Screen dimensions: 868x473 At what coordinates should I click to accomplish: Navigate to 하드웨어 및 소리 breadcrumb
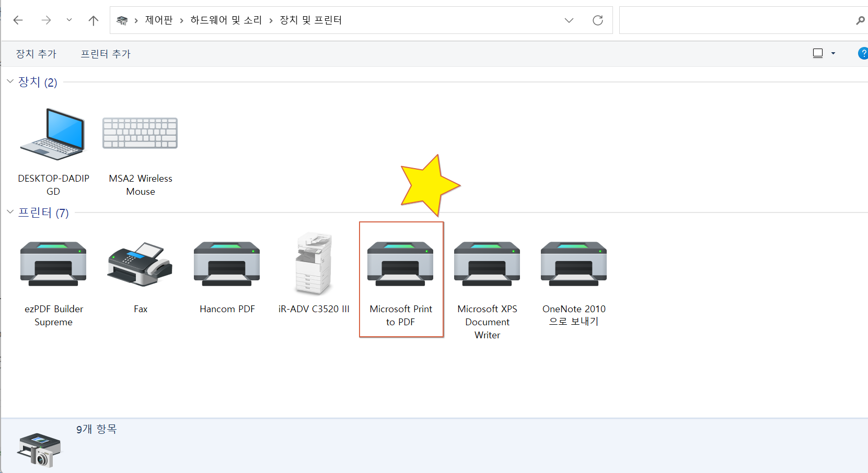tap(226, 20)
